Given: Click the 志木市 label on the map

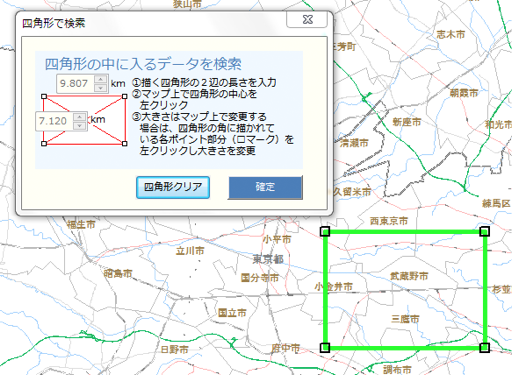Looking at the screenshot, I should pos(451,34).
